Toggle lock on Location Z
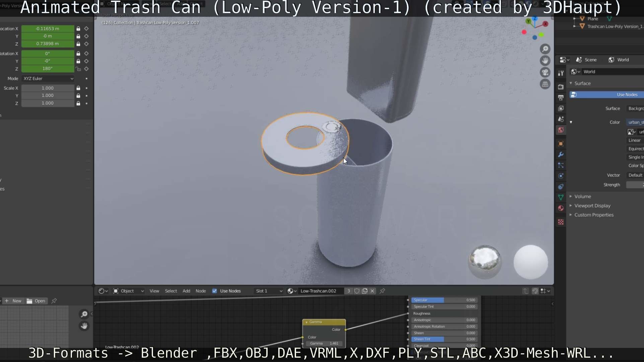The height and width of the screenshot is (362, 644). pos(78,44)
